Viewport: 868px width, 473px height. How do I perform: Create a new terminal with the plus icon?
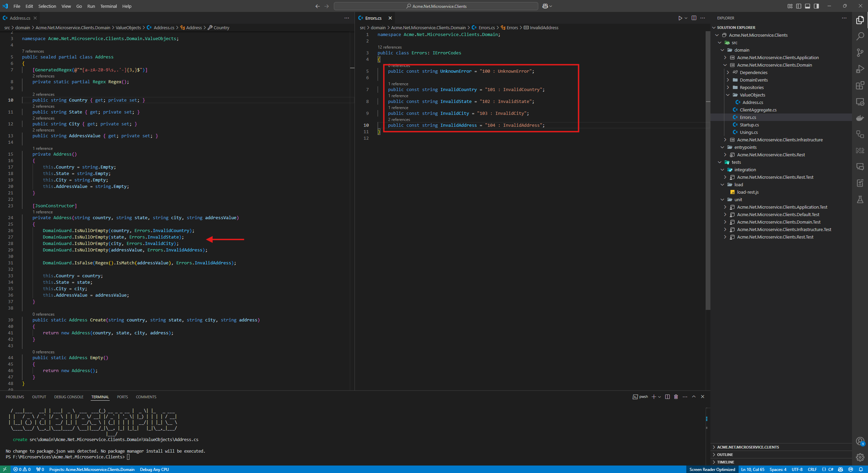(x=654, y=397)
